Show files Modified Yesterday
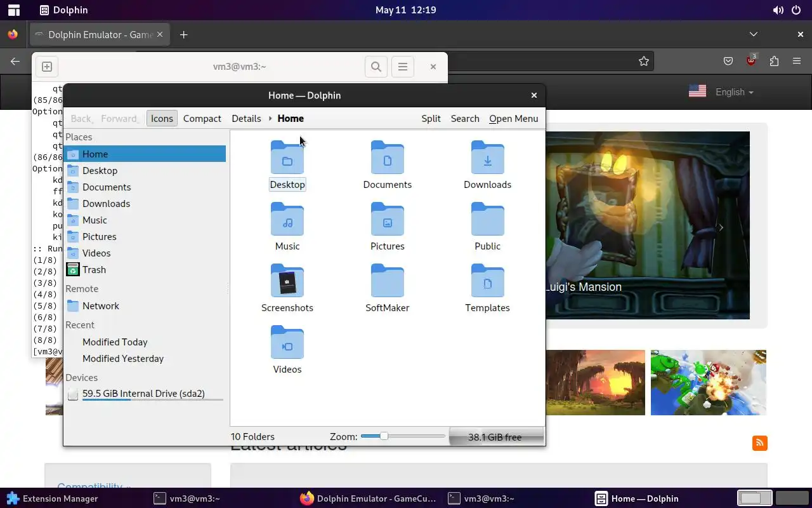The height and width of the screenshot is (508, 812). 145,358
